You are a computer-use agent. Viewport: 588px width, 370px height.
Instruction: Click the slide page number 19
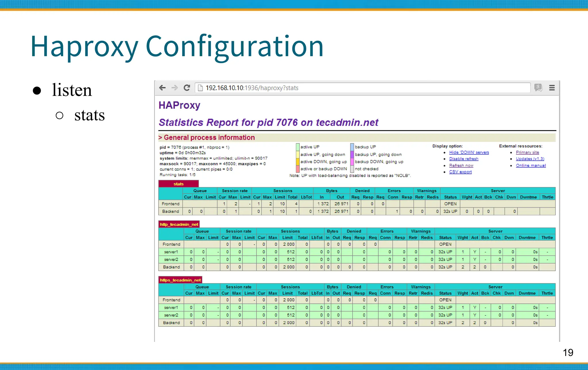click(568, 353)
